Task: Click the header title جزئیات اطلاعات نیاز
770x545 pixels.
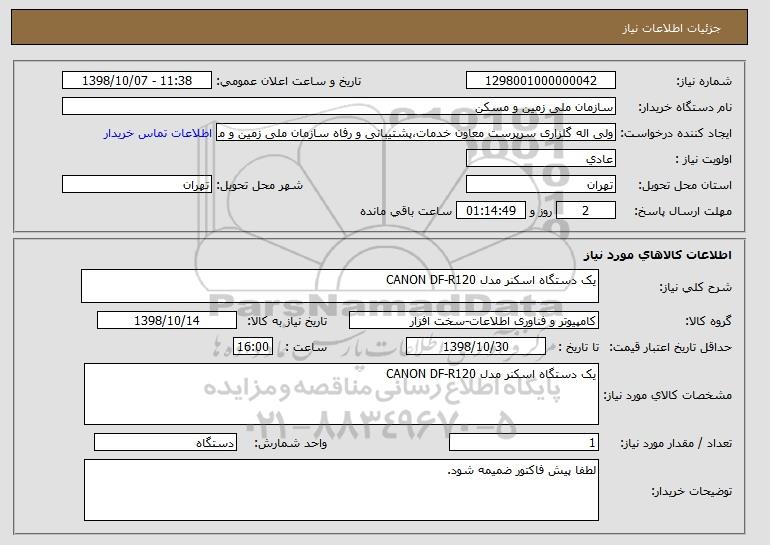Action: tap(671, 28)
